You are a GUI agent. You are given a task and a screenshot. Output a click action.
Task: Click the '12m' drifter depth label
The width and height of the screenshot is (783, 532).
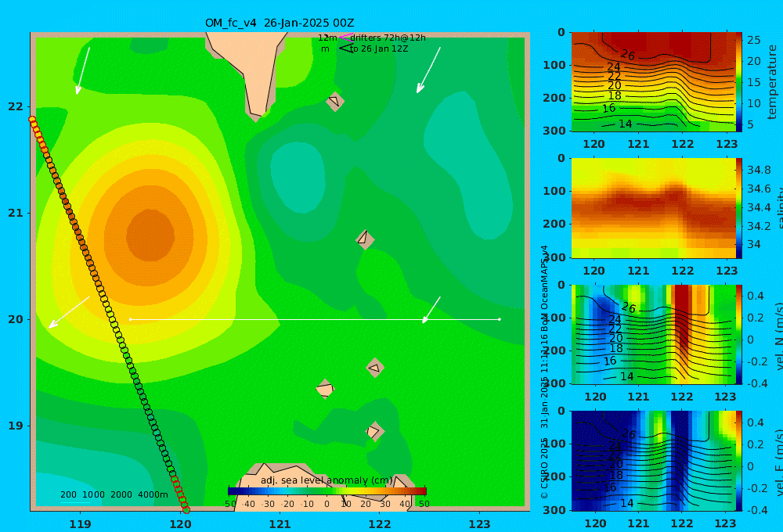327,38
